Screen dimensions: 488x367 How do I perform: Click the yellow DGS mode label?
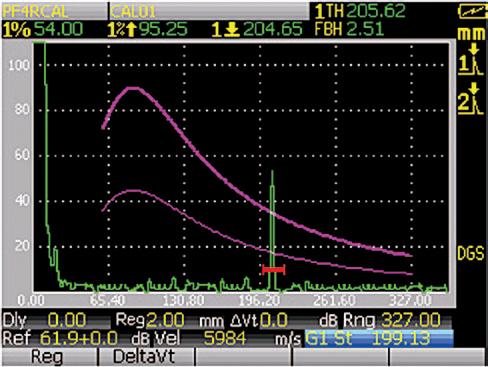pyautogui.click(x=470, y=254)
